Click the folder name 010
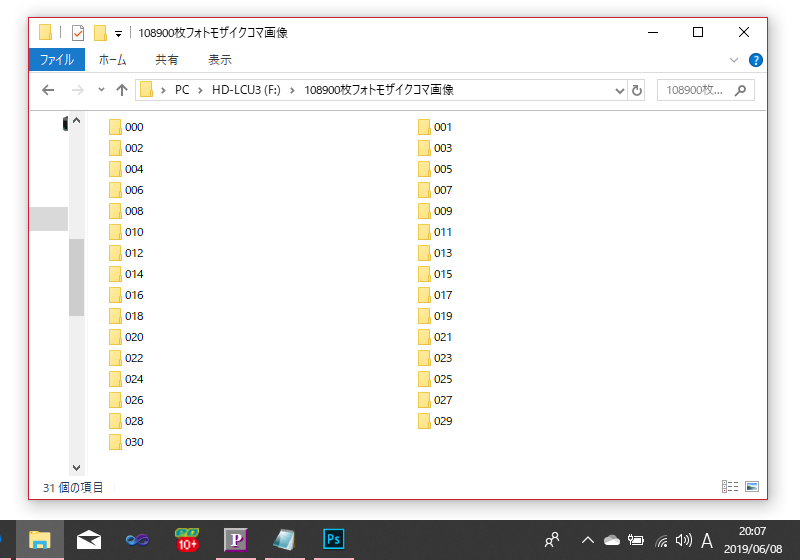The image size is (800, 560). pyautogui.click(x=134, y=232)
